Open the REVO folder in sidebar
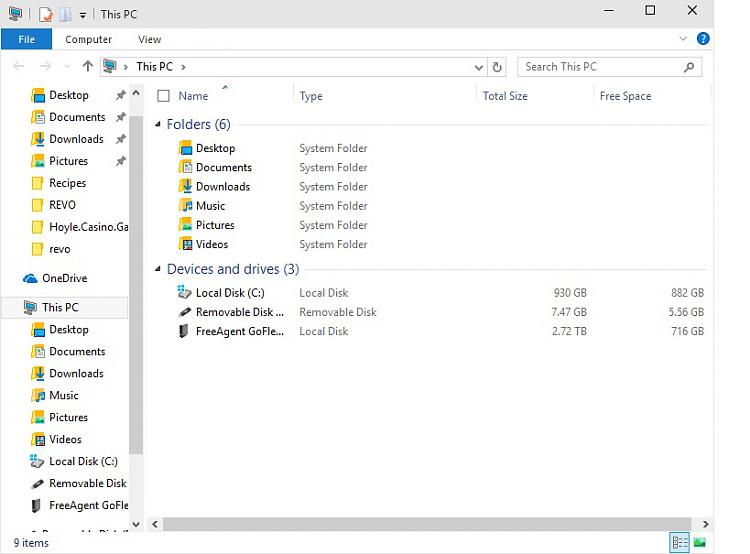This screenshot has height=554, width=750. pyautogui.click(x=62, y=205)
